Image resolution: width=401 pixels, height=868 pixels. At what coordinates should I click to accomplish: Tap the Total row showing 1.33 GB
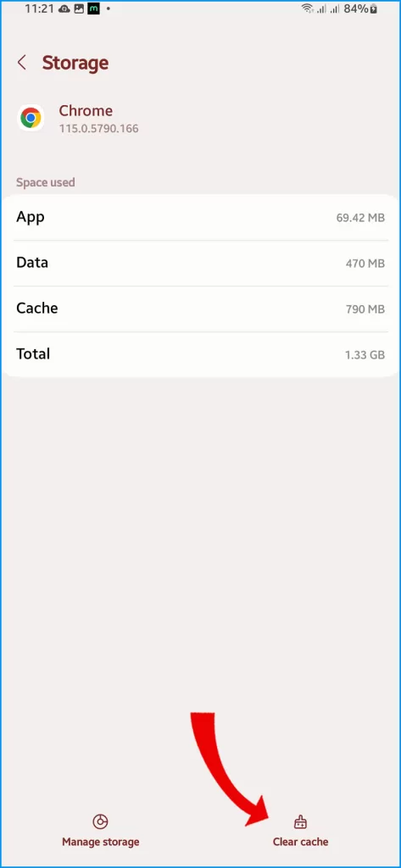tap(200, 354)
